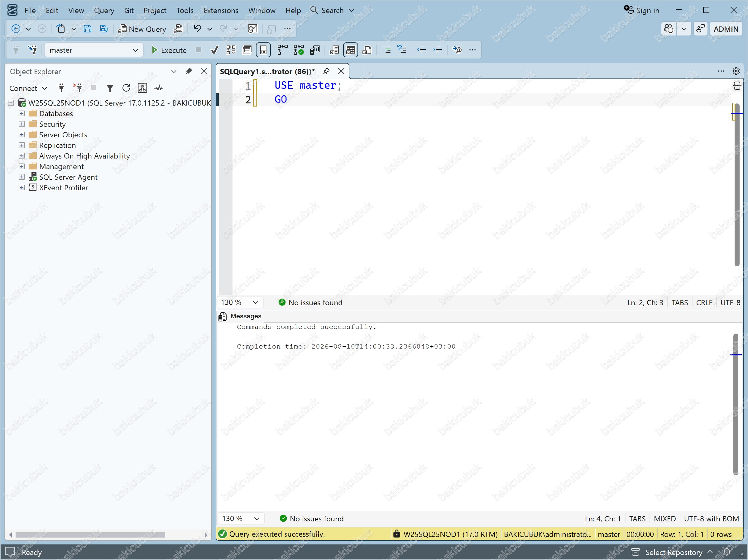
Task: Open the Connect dropdown in Object Explorer
Action: [28, 88]
